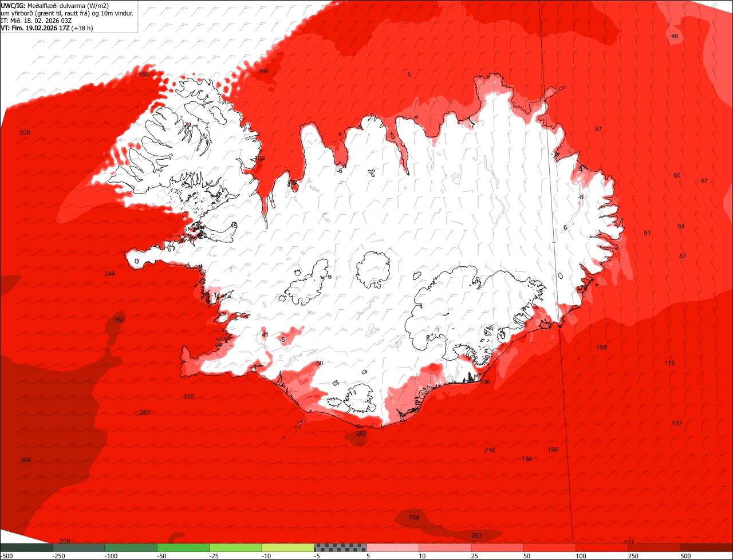Click the map value '304' at the far left
The height and width of the screenshot is (560, 733).
click(x=26, y=460)
